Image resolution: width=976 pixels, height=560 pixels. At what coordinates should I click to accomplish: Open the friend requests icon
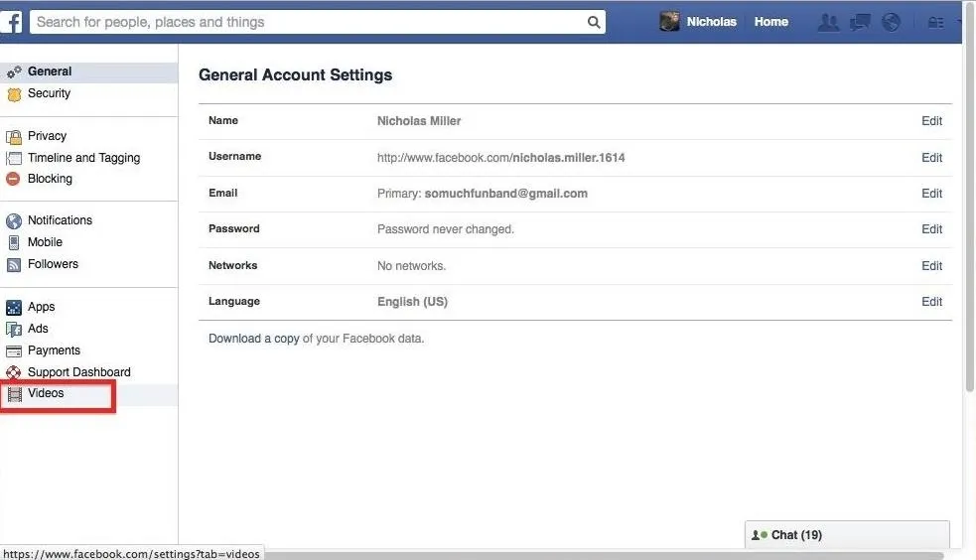click(828, 23)
